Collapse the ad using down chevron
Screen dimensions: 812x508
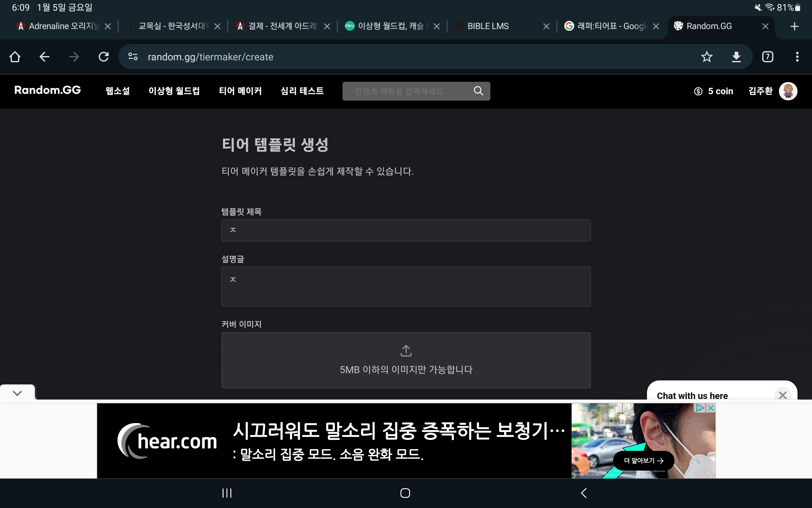[x=17, y=393]
